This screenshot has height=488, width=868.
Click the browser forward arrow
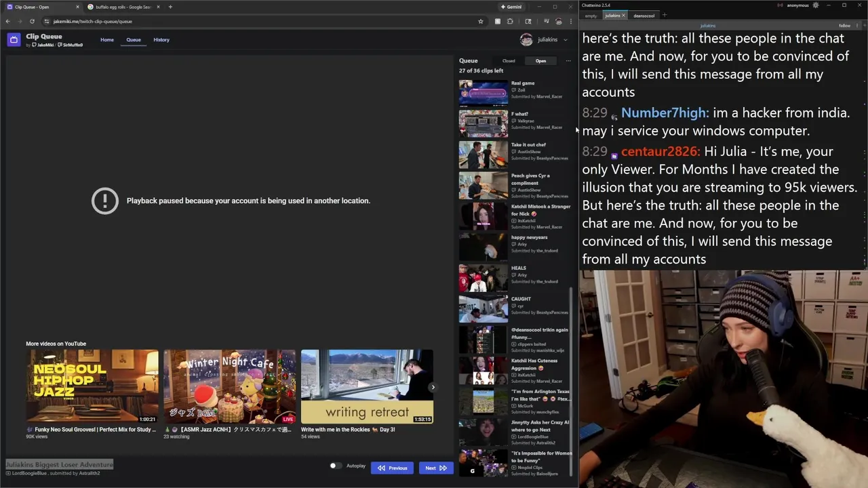tap(20, 21)
